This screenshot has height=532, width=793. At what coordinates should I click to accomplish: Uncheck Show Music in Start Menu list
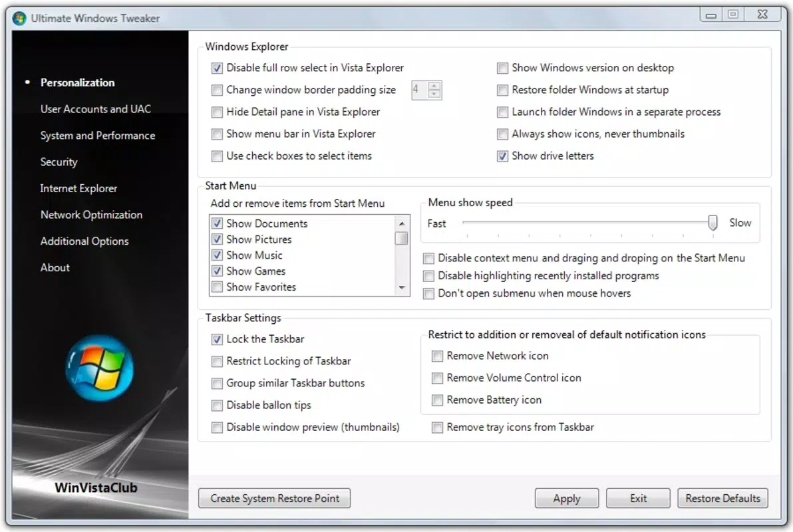click(217, 255)
